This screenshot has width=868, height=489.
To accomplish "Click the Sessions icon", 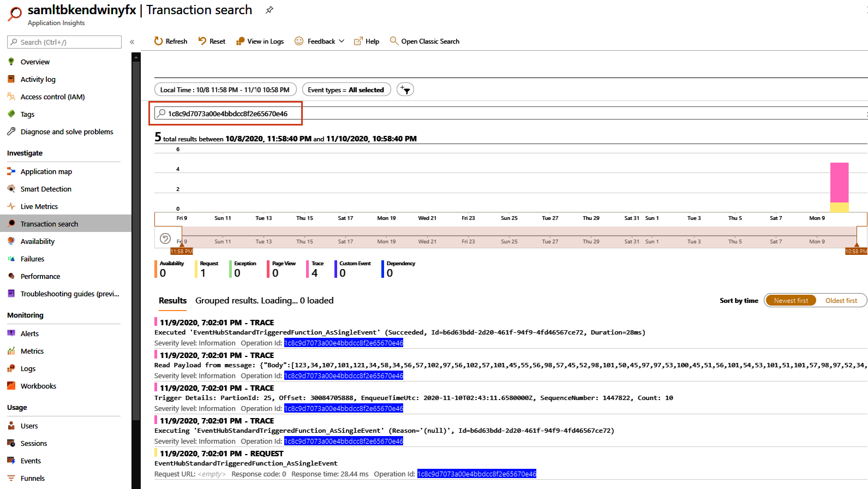I will (x=11, y=443).
